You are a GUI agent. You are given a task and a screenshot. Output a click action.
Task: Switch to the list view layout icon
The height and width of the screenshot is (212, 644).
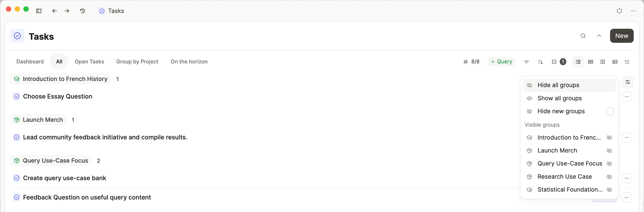click(578, 62)
